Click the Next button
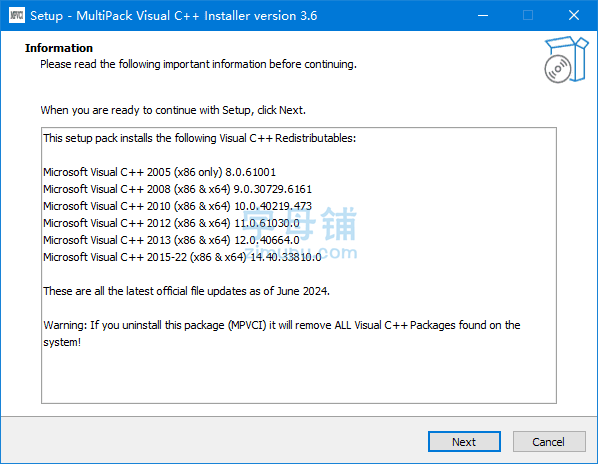This screenshot has width=598, height=464. [464, 442]
